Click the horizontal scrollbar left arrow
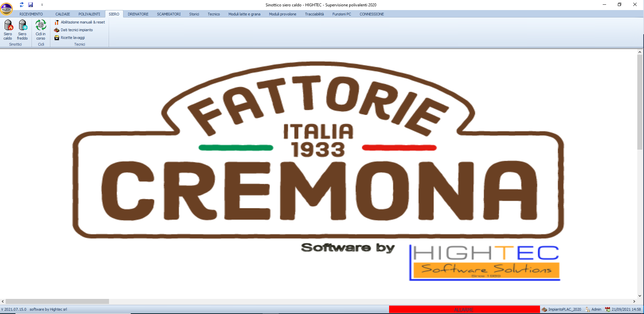 click(3, 301)
